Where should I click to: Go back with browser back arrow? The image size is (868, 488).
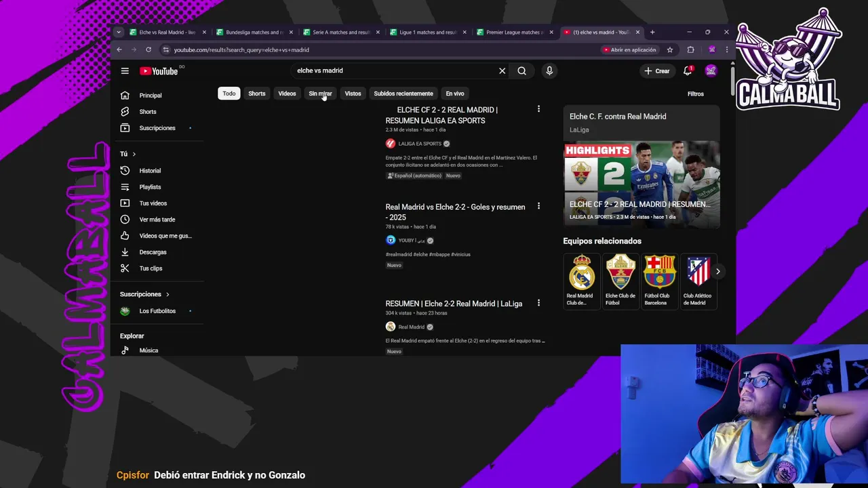point(119,49)
